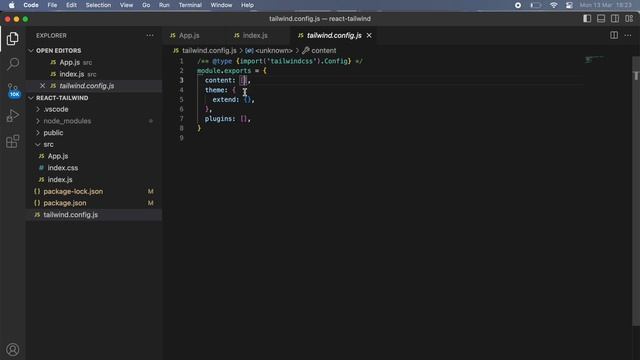Screen dimensions: 640x360
Task: Open Explorer views and more actions ellipsis
Action: tap(150, 36)
